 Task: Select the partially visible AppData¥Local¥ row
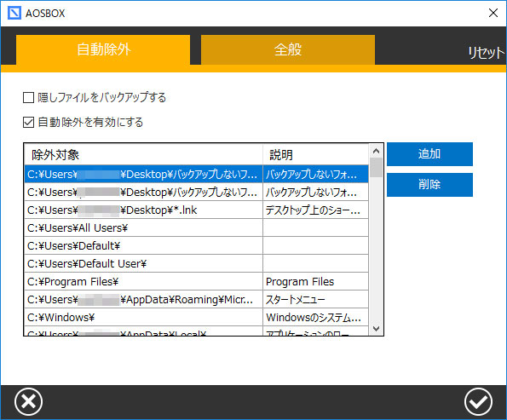point(197,331)
